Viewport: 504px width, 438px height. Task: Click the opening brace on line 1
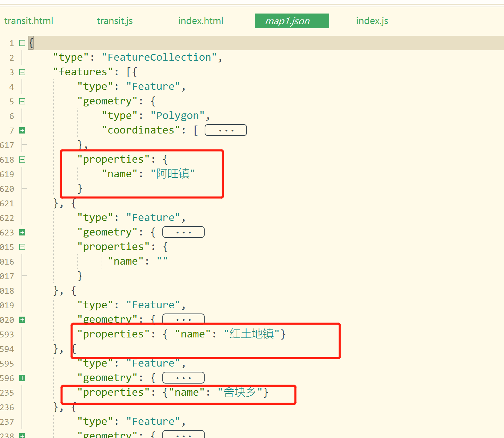click(31, 43)
